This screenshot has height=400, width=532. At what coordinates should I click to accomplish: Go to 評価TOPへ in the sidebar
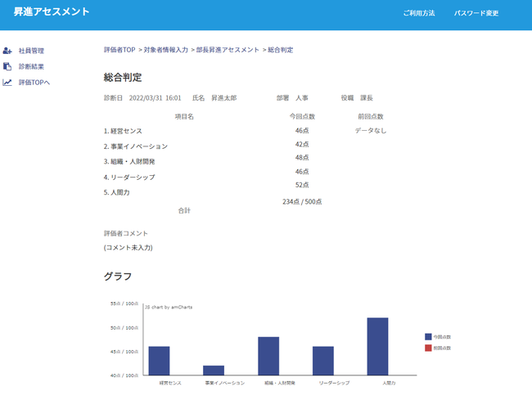(34, 82)
